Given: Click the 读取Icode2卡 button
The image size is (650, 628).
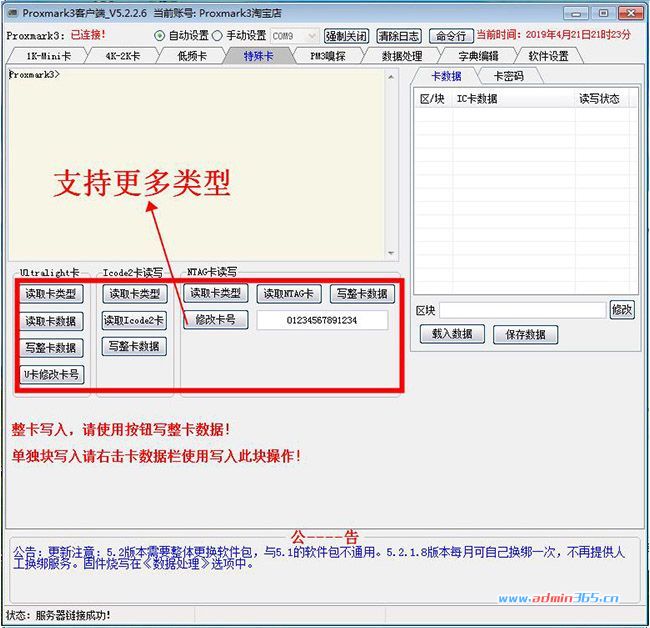Looking at the screenshot, I should [x=134, y=320].
